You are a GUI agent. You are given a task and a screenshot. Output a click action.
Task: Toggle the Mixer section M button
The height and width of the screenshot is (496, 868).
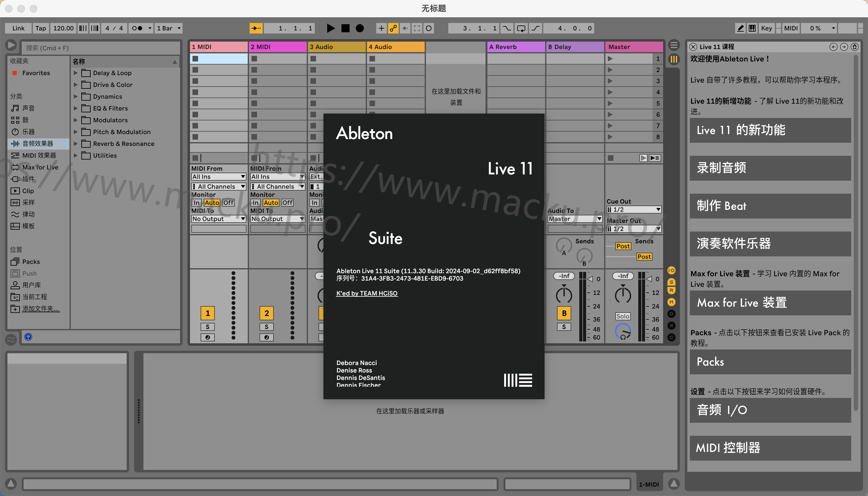tap(671, 302)
